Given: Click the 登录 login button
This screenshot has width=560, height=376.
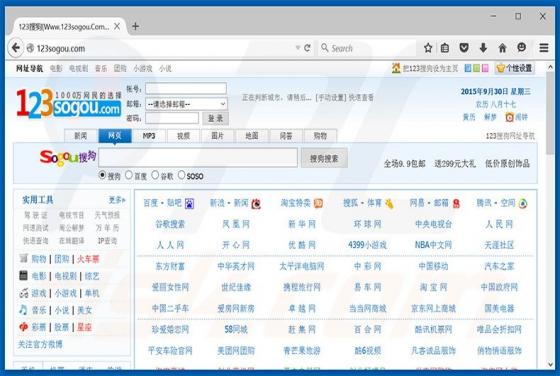Looking at the screenshot, I should (x=215, y=119).
